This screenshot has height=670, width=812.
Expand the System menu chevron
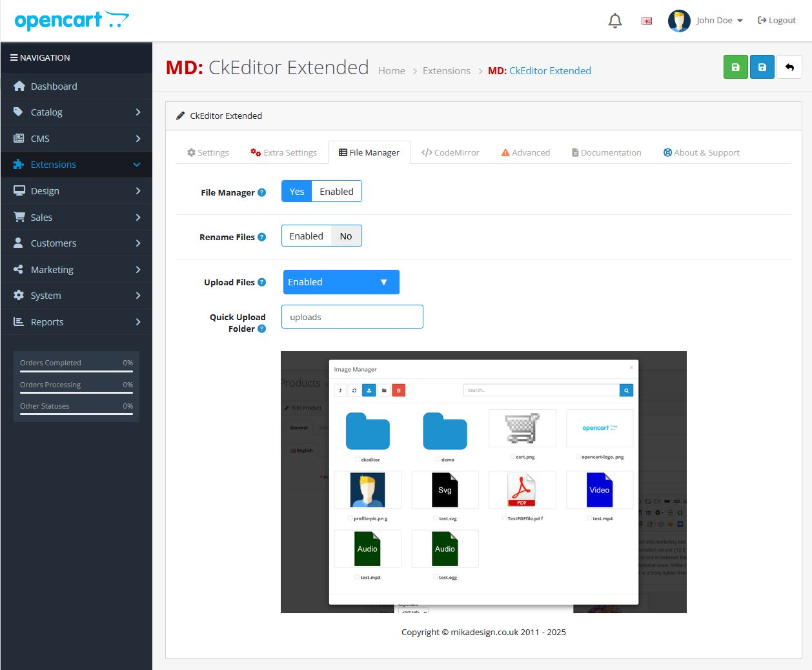tap(138, 295)
